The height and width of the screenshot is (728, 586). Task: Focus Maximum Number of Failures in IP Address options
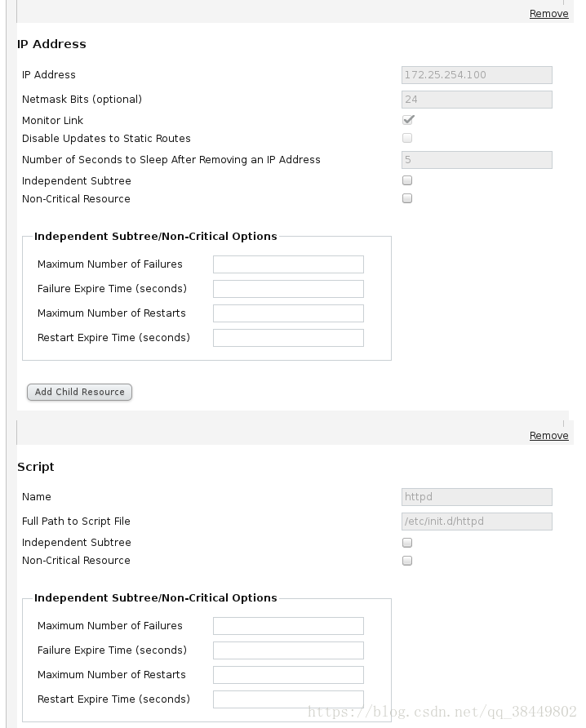click(288, 264)
